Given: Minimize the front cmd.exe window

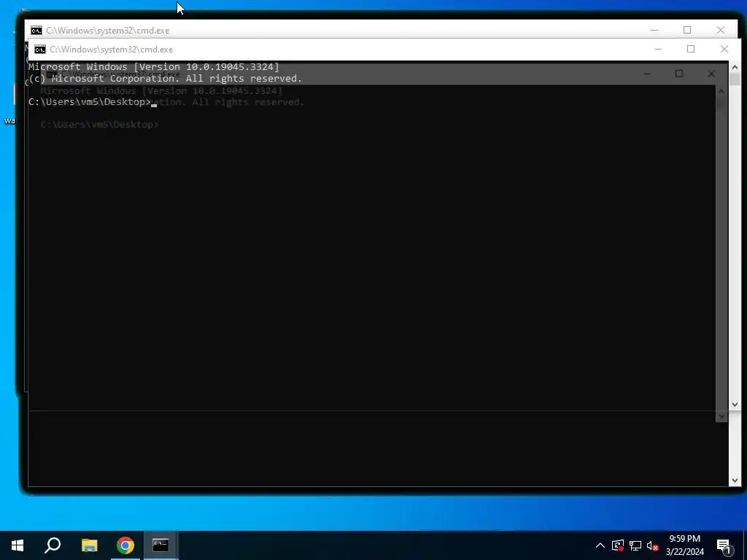Looking at the screenshot, I should (x=658, y=49).
